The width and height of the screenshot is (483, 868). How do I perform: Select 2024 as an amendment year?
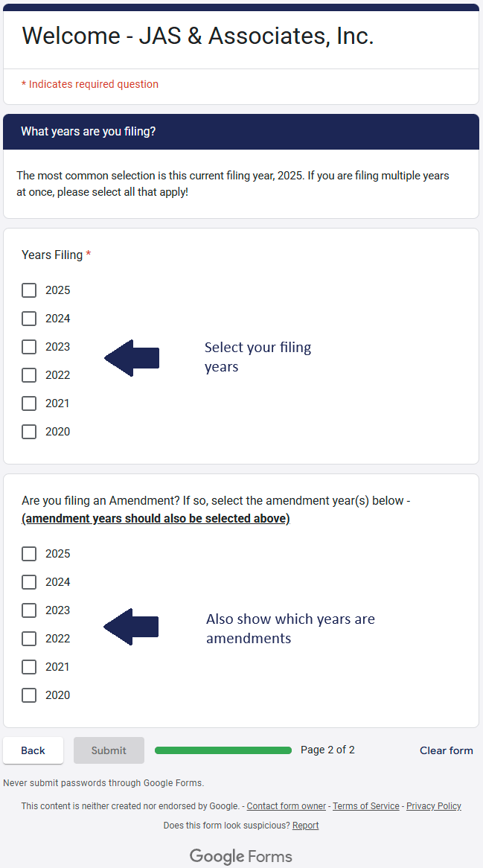(29, 582)
